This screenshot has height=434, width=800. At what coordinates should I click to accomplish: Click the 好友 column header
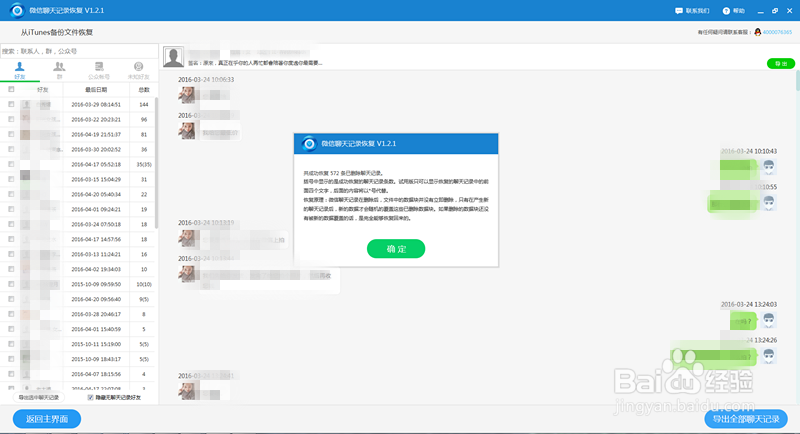point(42,90)
